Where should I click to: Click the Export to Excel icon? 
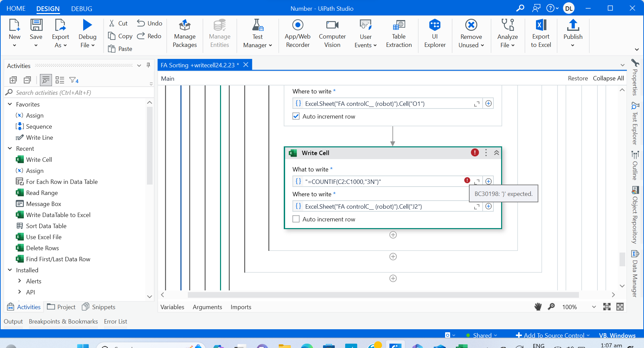point(541,25)
